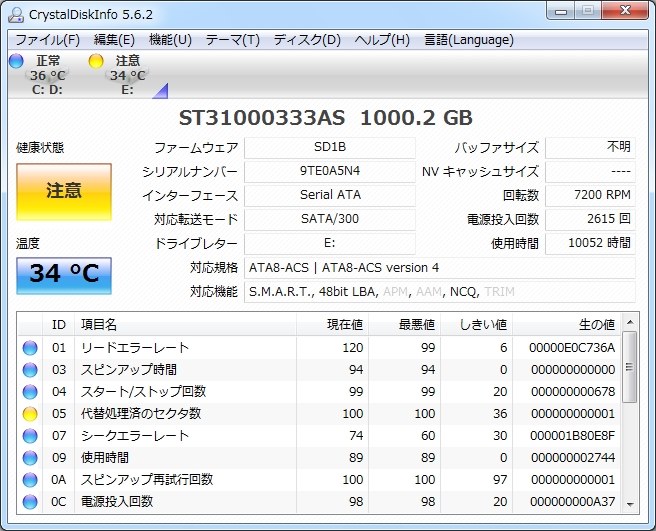The height and width of the screenshot is (531, 656).
Task: Select the スタート/ストップ回数 row name
Action: coord(143,392)
